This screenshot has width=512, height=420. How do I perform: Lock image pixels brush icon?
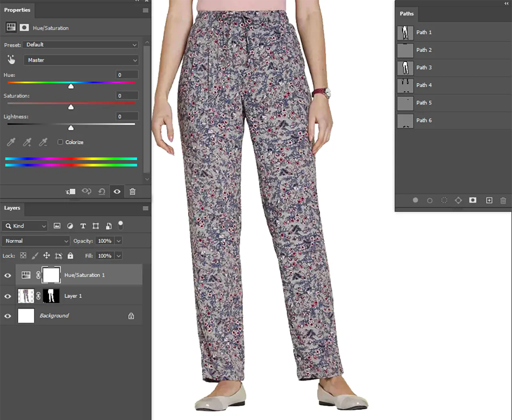(x=35, y=256)
